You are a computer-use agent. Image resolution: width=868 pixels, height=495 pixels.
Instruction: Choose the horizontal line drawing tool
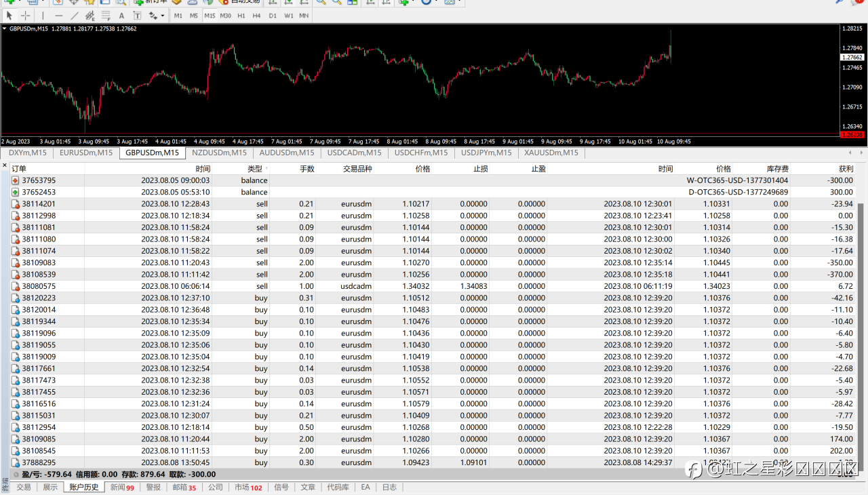(59, 16)
